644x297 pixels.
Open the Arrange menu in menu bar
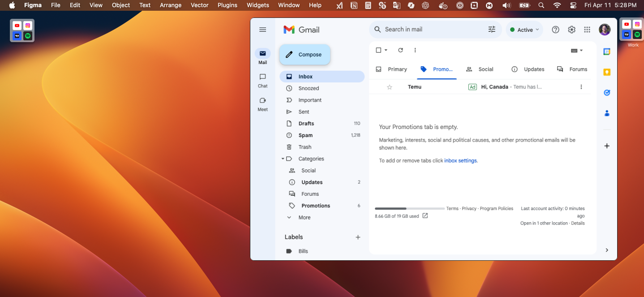click(171, 5)
